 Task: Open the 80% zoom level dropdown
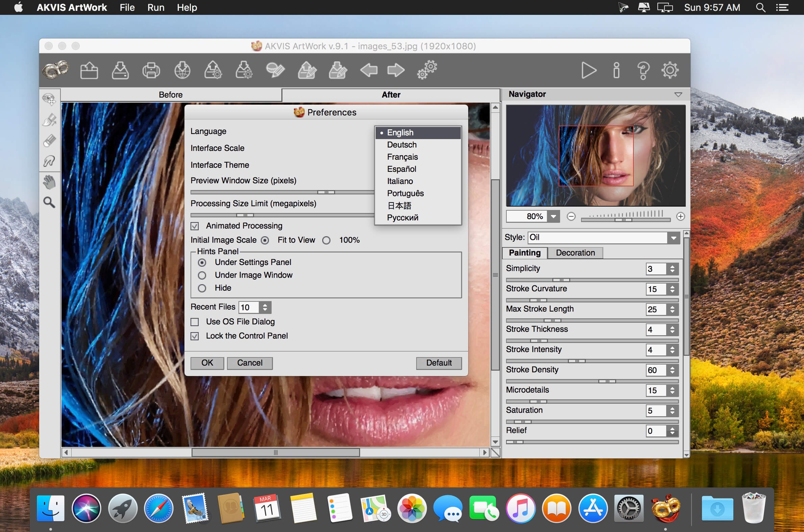[553, 216]
